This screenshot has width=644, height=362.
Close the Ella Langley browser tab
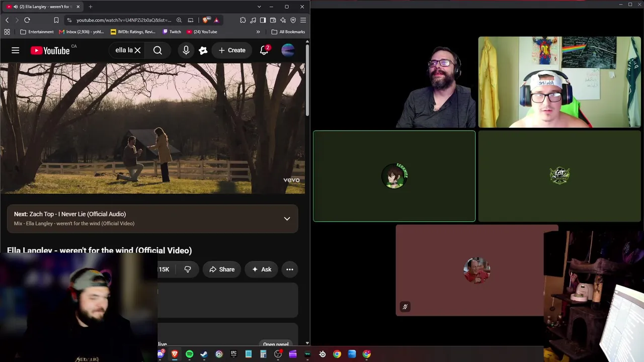point(78,7)
